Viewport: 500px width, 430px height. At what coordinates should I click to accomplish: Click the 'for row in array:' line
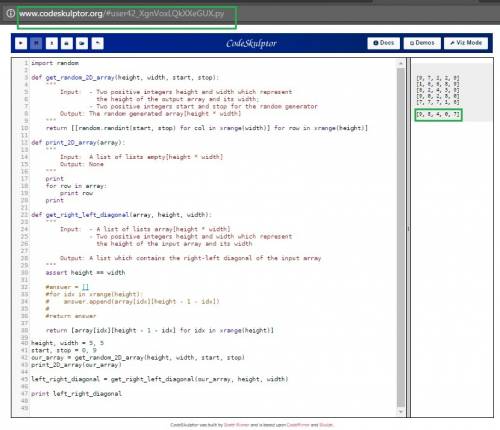point(76,186)
